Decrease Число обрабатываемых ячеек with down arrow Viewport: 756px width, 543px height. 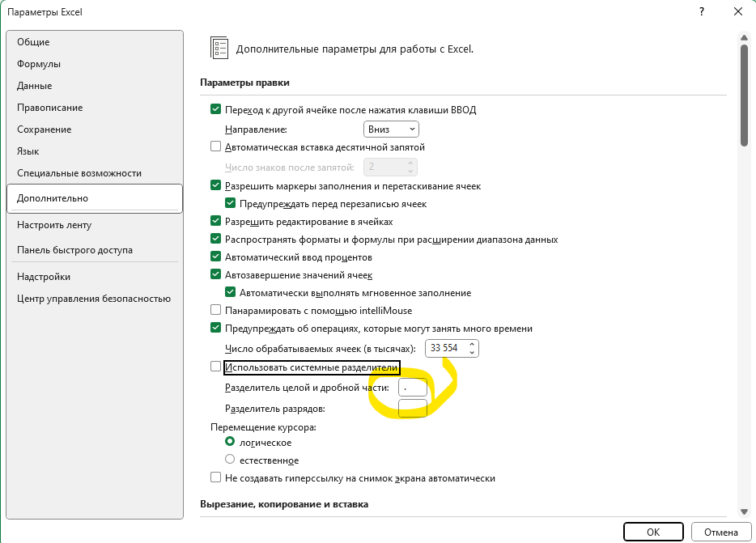[472, 353]
